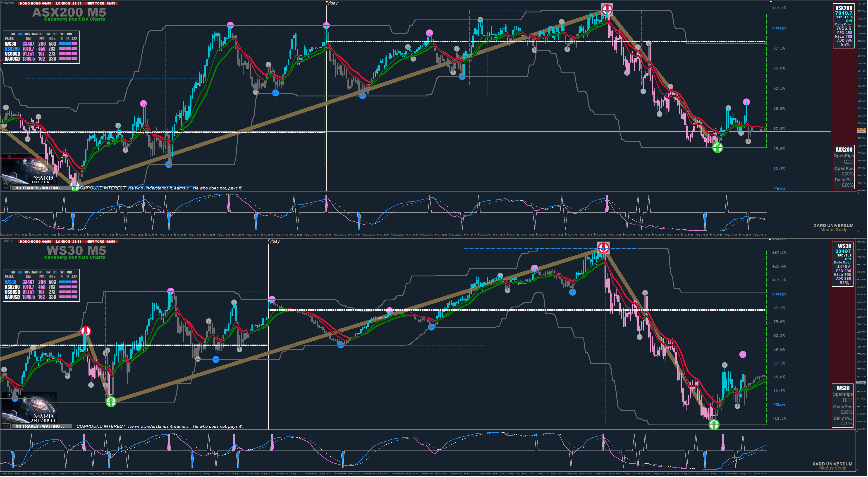The width and height of the screenshot is (868, 477).
Task: Switch to H1 timeframe in the ASX200 dashboard
Action: (41, 34)
